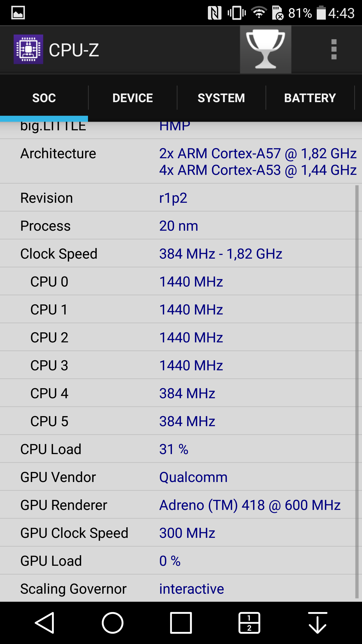Tap the trophy benchmark icon
362x644 pixels.
(265, 50)
